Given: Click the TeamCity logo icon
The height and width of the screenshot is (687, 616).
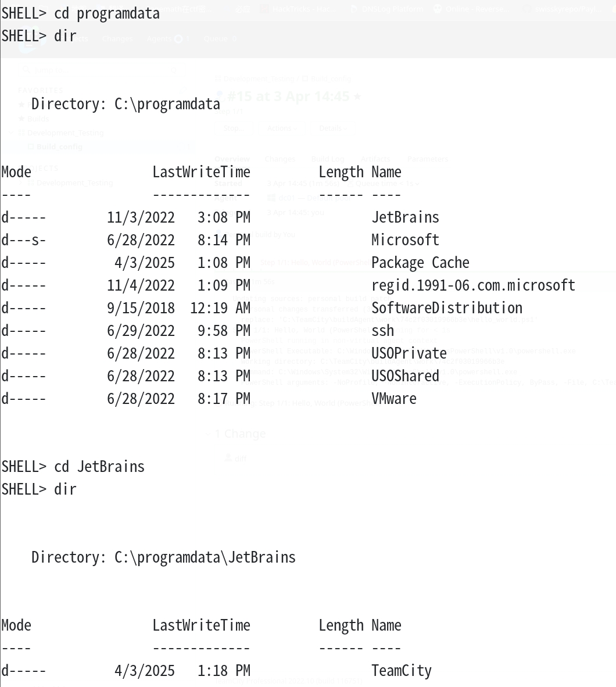Looking at the screenshot, I should tap(30, 43).
